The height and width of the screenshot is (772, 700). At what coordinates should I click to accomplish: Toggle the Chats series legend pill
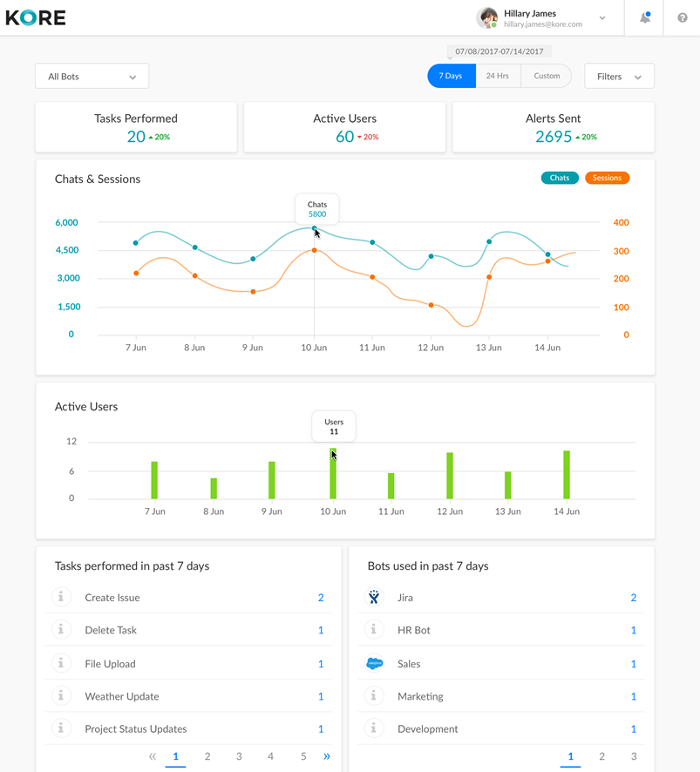click(x=560, y=178)
